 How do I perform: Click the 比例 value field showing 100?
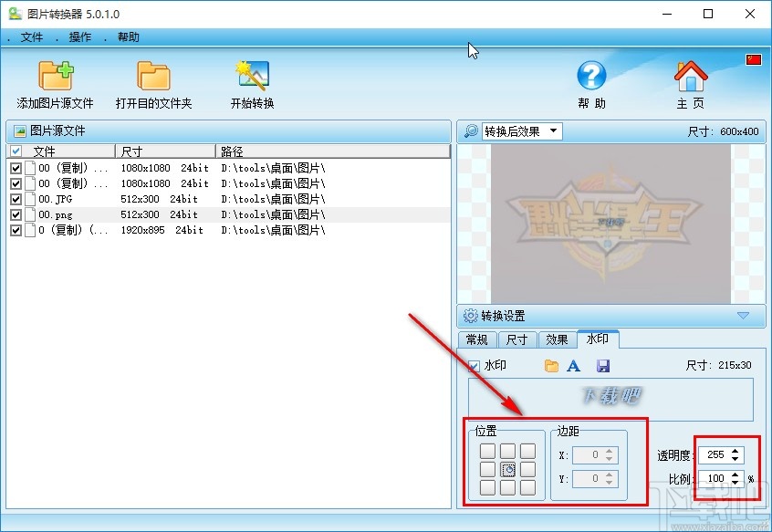715,478
